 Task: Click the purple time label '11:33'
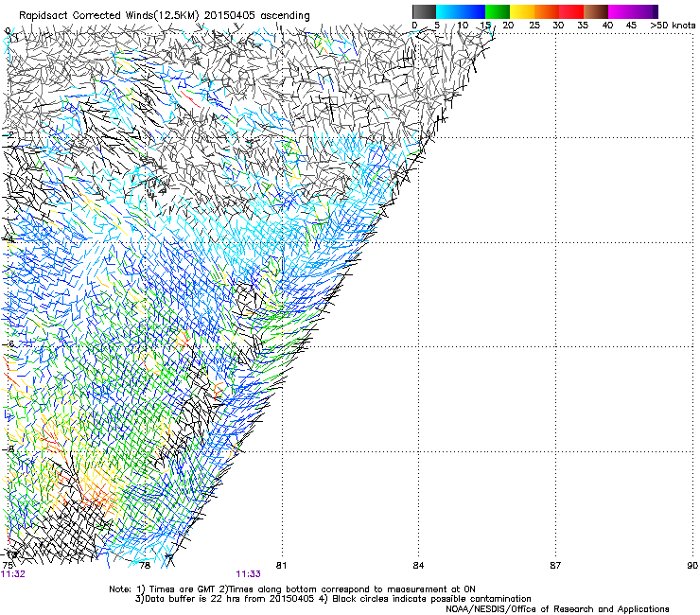click(248, 574)
